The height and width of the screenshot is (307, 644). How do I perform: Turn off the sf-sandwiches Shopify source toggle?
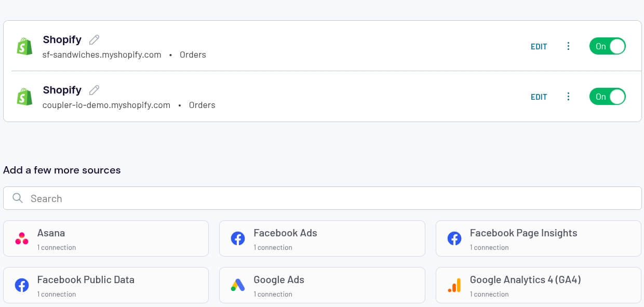click(607, 46)
